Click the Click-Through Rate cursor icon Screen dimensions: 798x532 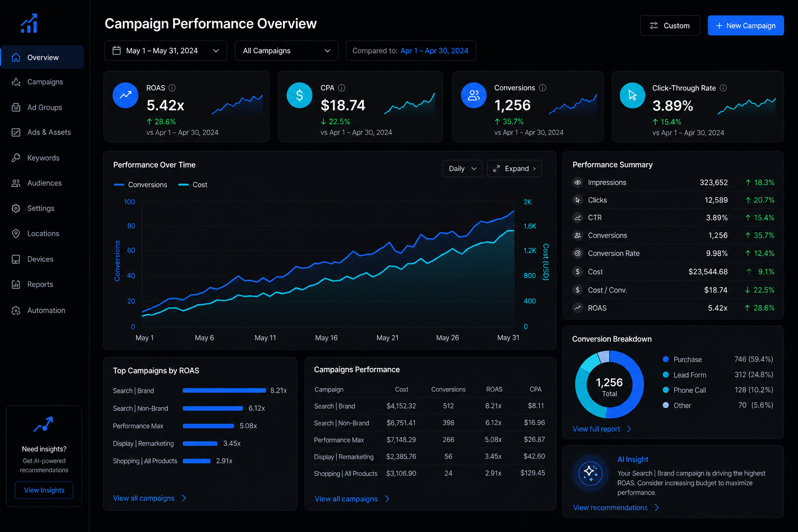coord(633,96)
